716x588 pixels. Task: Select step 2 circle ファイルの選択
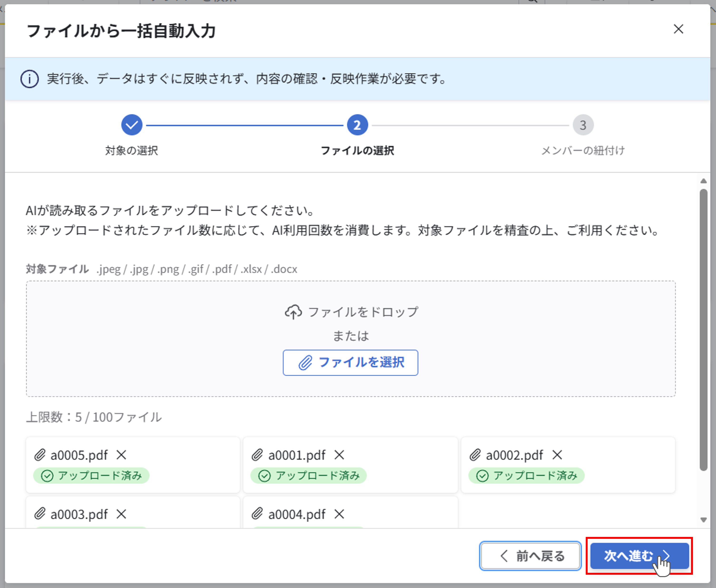[x=357, y=125]
